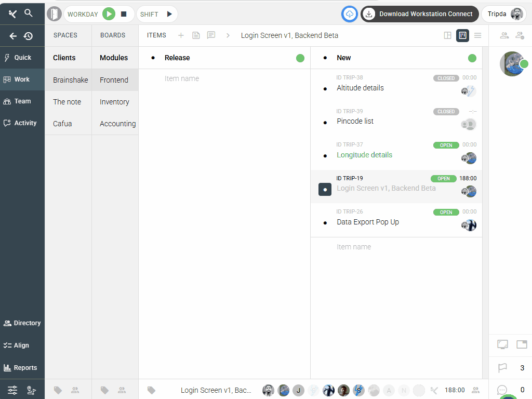Open the Tripda user profile menu

pyautogui.click(x=503, y=14)
